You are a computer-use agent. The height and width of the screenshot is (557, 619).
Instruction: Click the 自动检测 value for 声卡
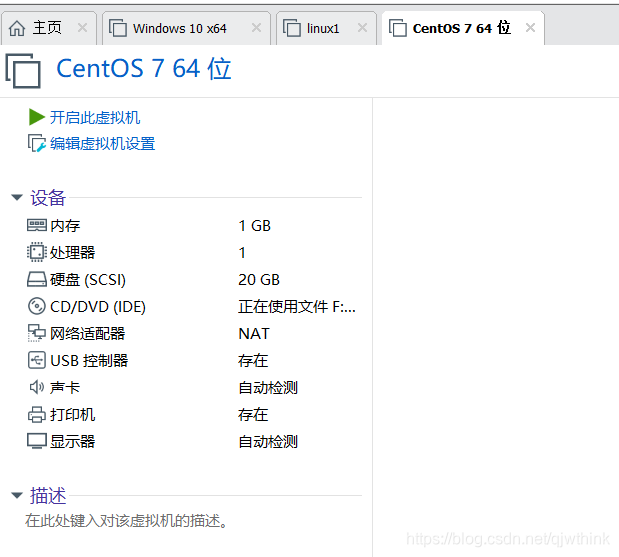(x=268, y=388)
